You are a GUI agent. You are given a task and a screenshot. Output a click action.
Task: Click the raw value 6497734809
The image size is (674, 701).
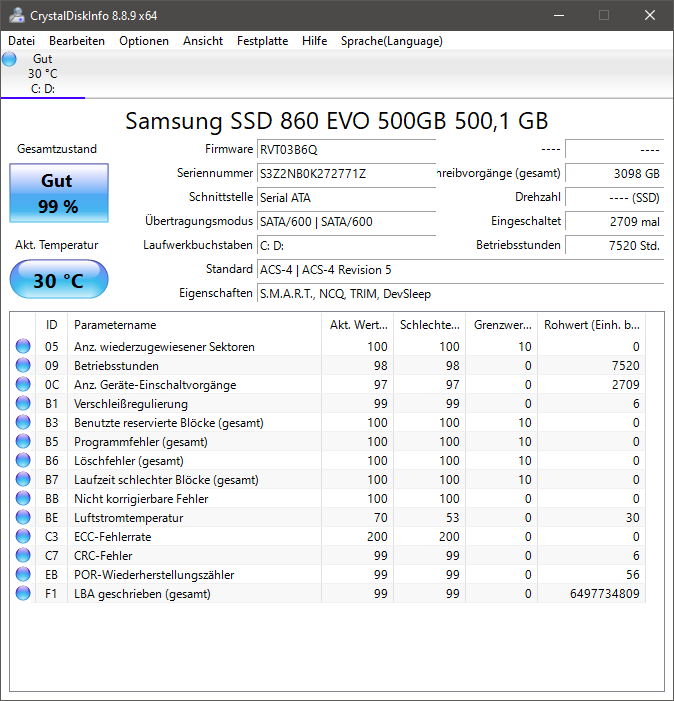pyautogui.click(x=605, y=594)
